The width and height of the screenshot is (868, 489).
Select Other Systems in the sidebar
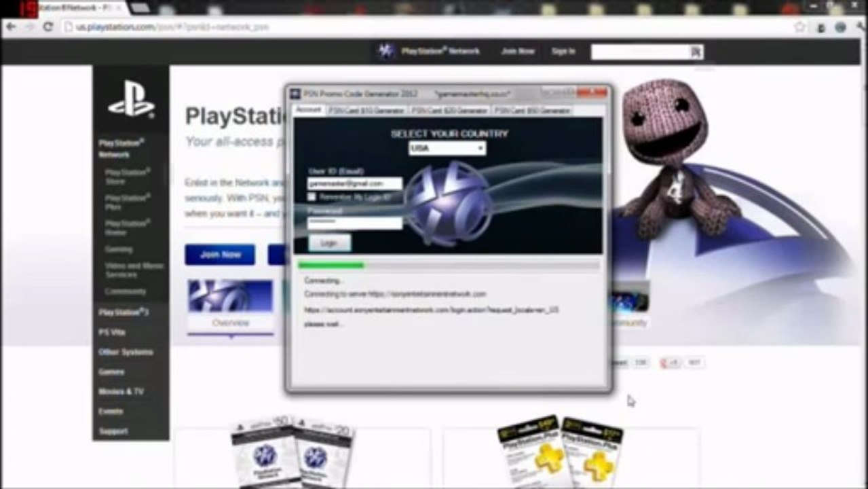pos(126,352)
